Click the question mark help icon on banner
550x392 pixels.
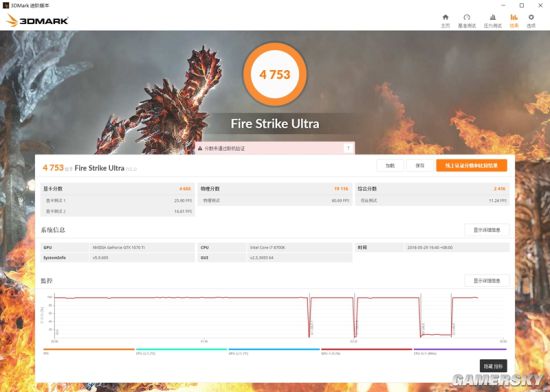point(348,148)
